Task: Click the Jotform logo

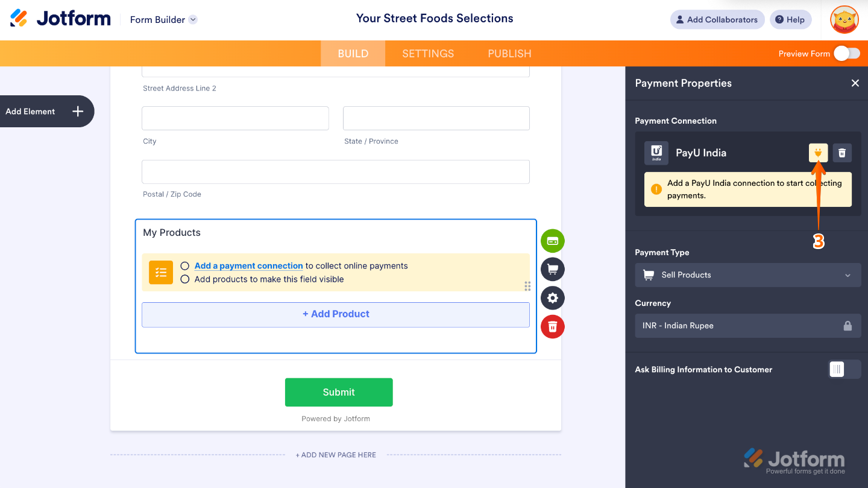Action: 59,18
